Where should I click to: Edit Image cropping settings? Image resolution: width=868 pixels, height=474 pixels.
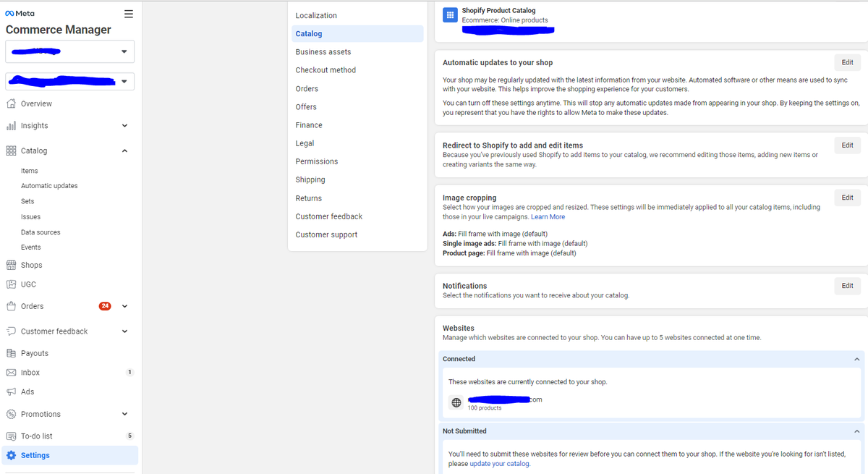(847, 198)
